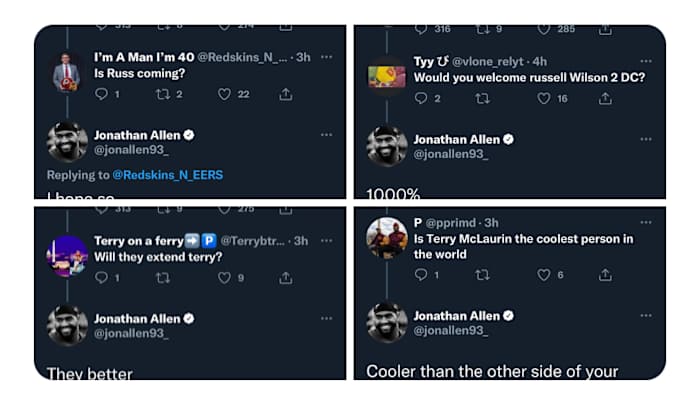Retweet "Will they extend terry?" tweet
Screen dimensions: 700x403
point(163,278)
